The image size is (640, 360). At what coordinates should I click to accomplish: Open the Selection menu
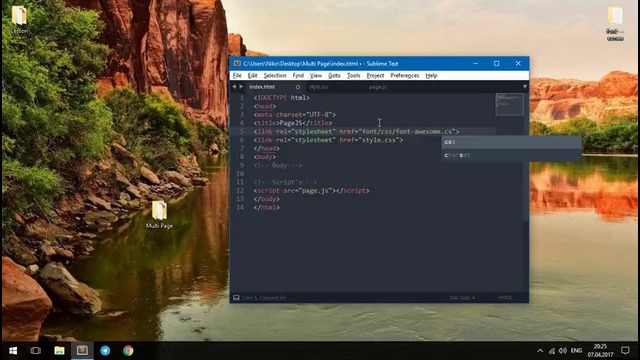click(275, 76)
